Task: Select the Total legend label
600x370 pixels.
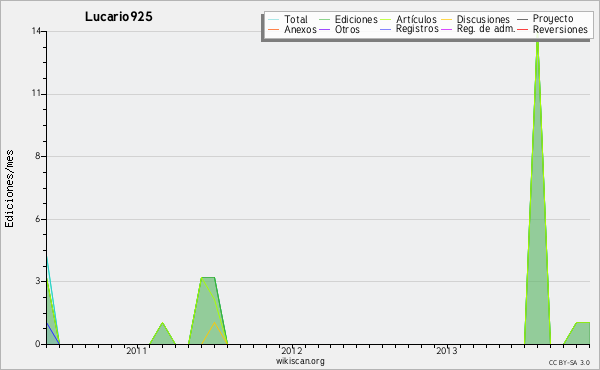Action: (x=296, y=19)
